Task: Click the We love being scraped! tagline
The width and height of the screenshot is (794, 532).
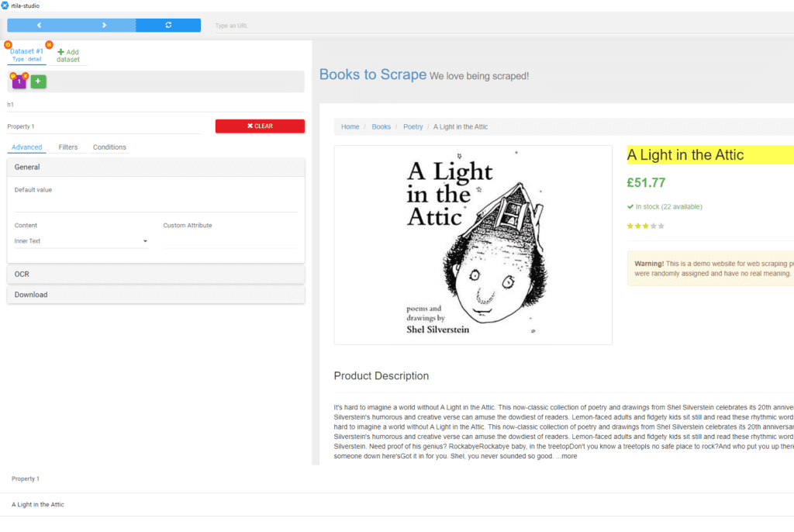Action: [479, 76]
